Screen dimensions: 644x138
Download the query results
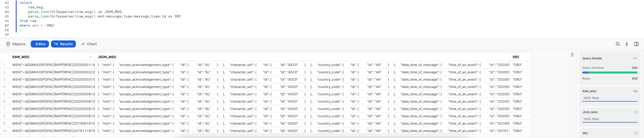tap(627, 44)
